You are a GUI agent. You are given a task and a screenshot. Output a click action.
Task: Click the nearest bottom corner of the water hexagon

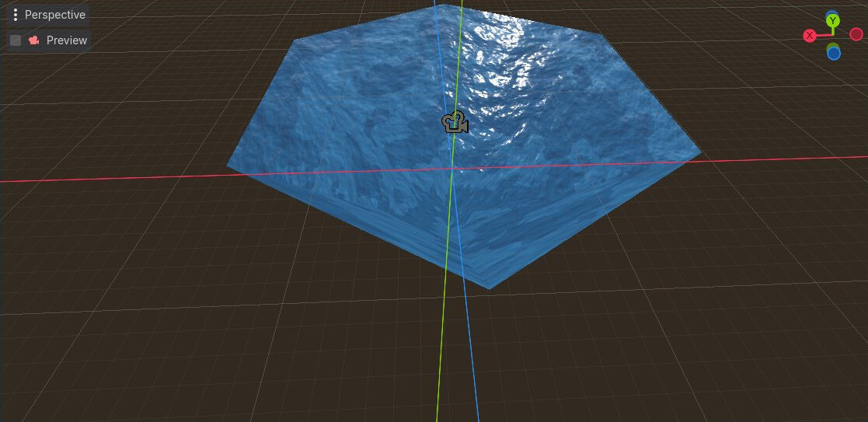(x=489, y=287)
